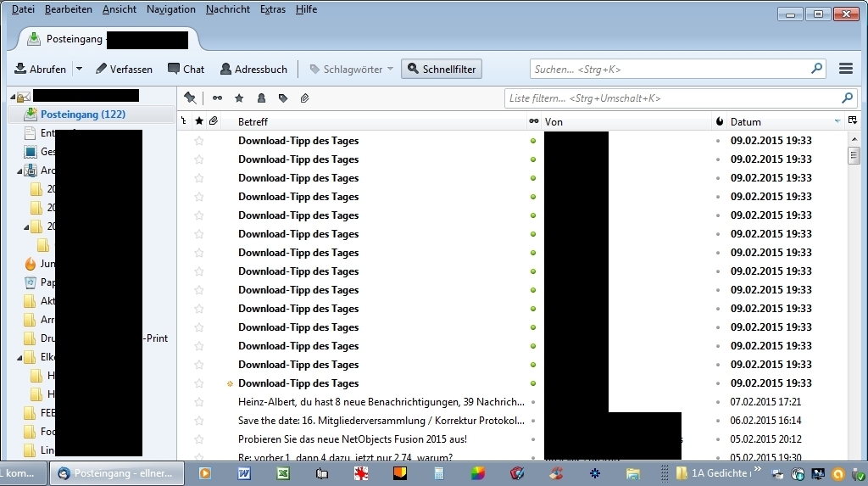This screenshot has height=486, width=868.
Task: Toggle the pin quick filter icon
Action: point(190,98)
